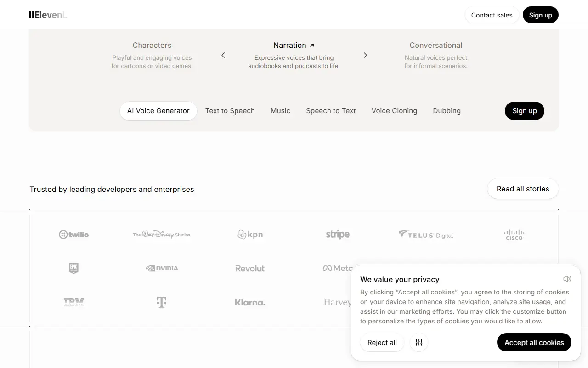
Task: Click the KPN logo
Action: pyautogui.click(x=250, y=235)
